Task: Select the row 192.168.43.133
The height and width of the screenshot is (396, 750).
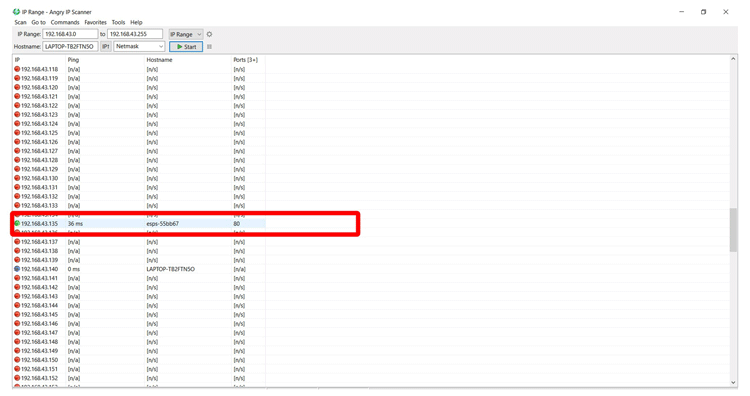Action: (x=139, y=205)
